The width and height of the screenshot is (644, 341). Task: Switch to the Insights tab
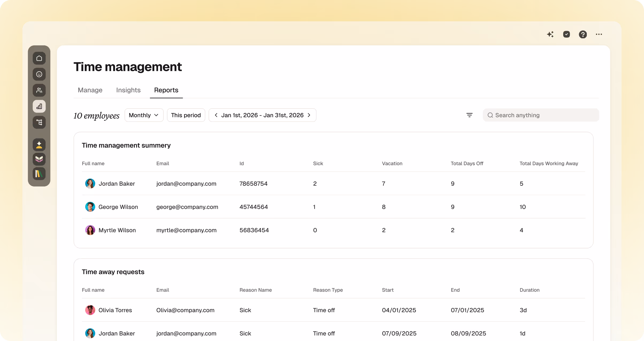(x=128, y=90)
